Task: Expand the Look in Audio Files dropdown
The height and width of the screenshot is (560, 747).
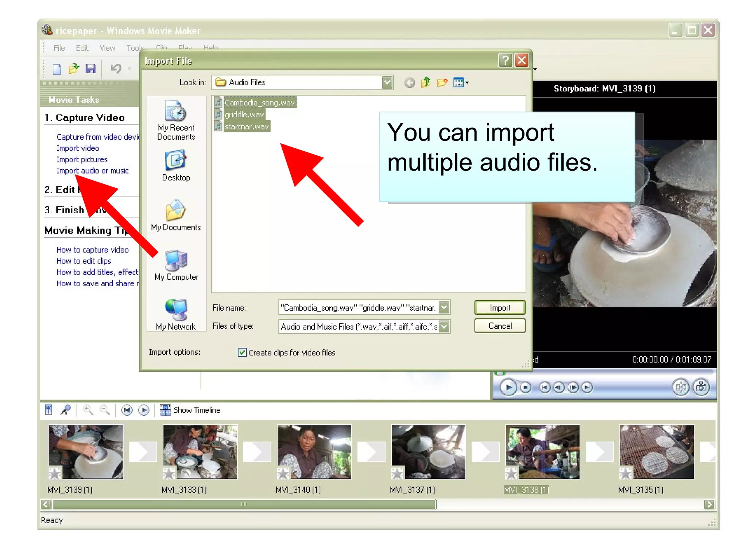Action: [x=387, y=82]
